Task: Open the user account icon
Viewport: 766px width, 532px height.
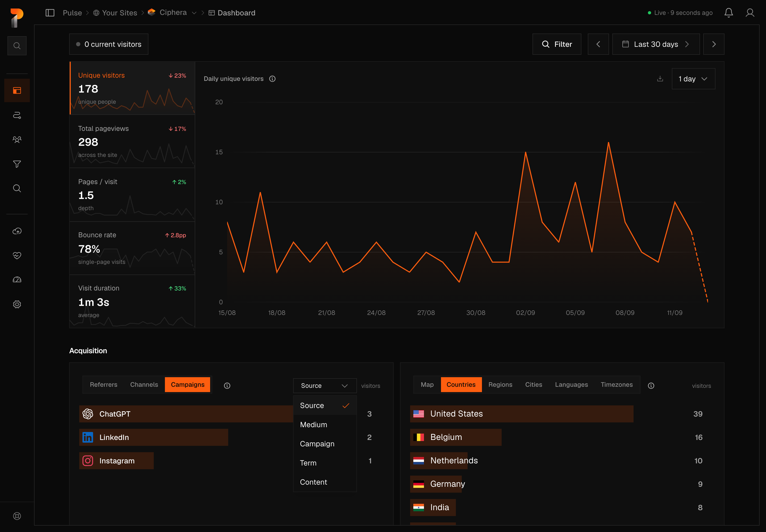Action: tap(750, 13)
